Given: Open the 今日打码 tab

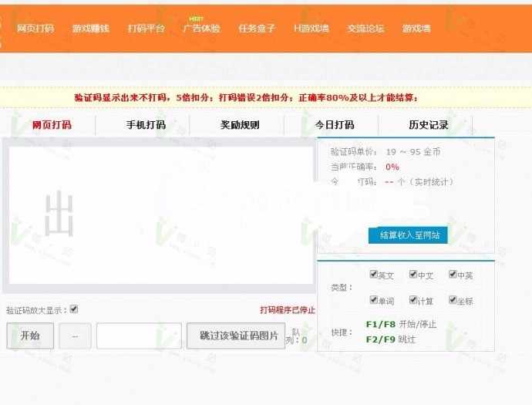Looking at the screenshot, I should [x=335, y=125].
